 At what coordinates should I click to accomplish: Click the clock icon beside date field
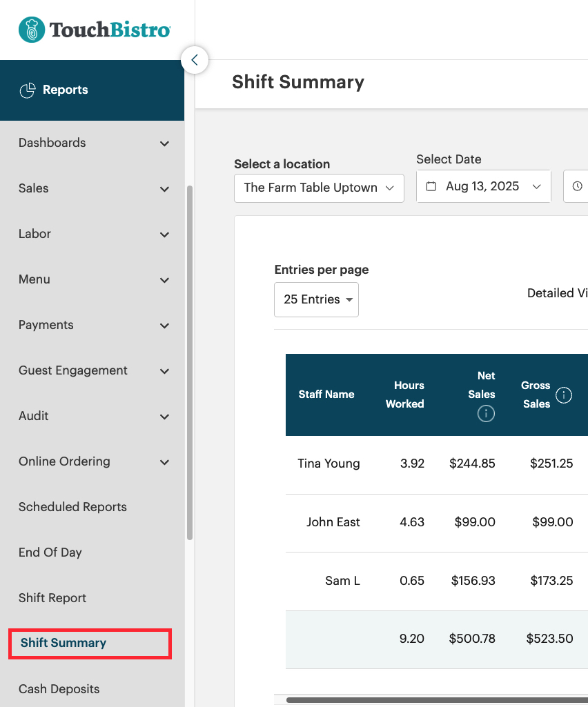(x=578, y=187)
